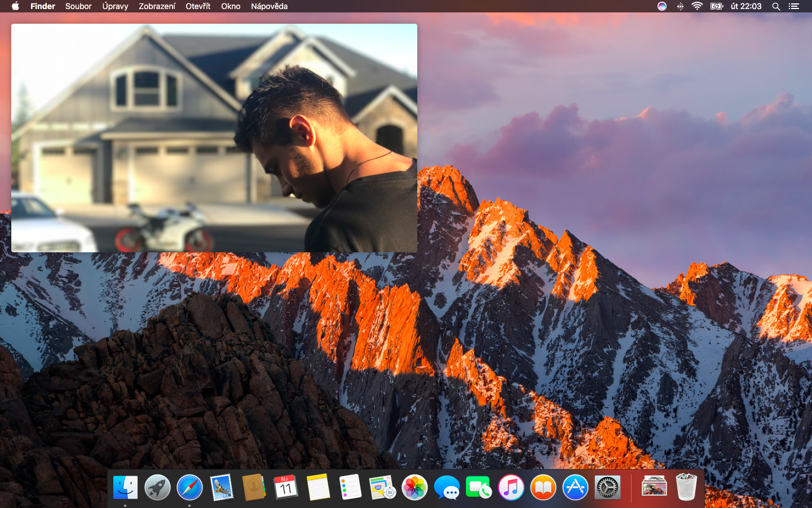The image size is (812, 508).
Task: Open Notification Center
Action: pos(794,6)
